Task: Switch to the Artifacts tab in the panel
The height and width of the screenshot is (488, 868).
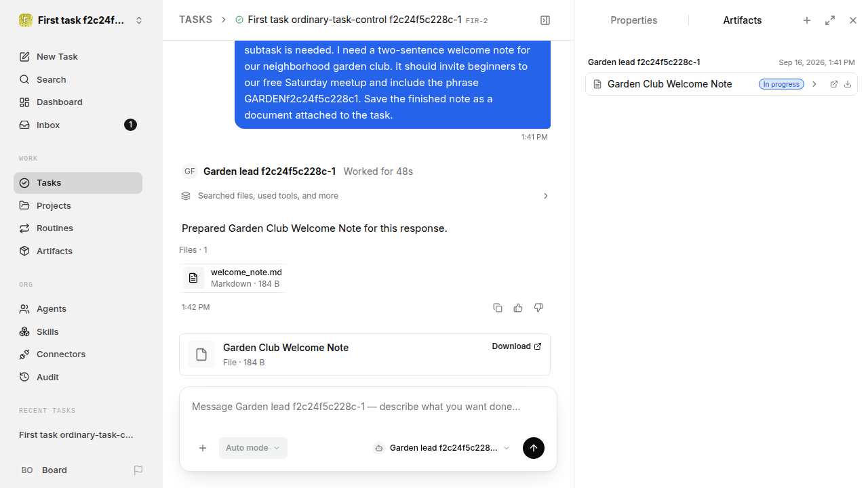Action: pyautogui.click(x=742, y=20)
